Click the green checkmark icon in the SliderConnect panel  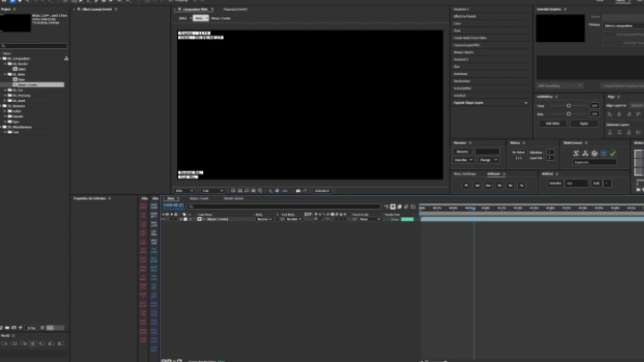tap(613, 154)
